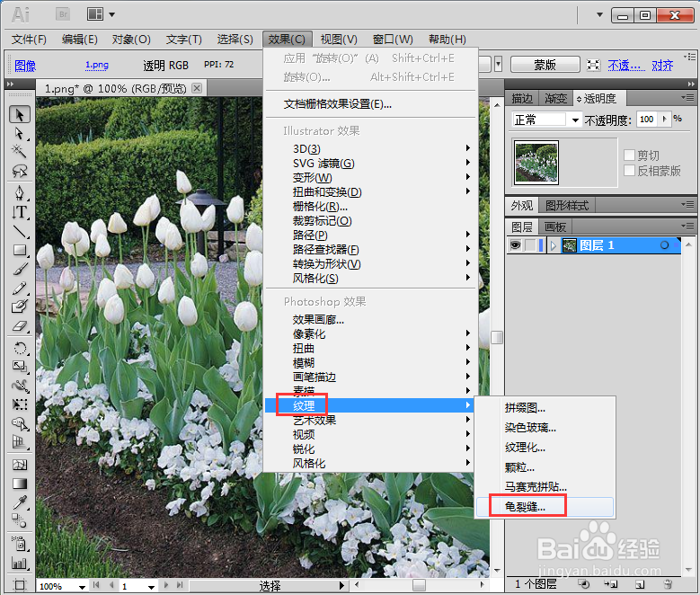This screenshot has width=700, height=595.
Task: Switch to the 图形样式 tab
Action: 567,206
